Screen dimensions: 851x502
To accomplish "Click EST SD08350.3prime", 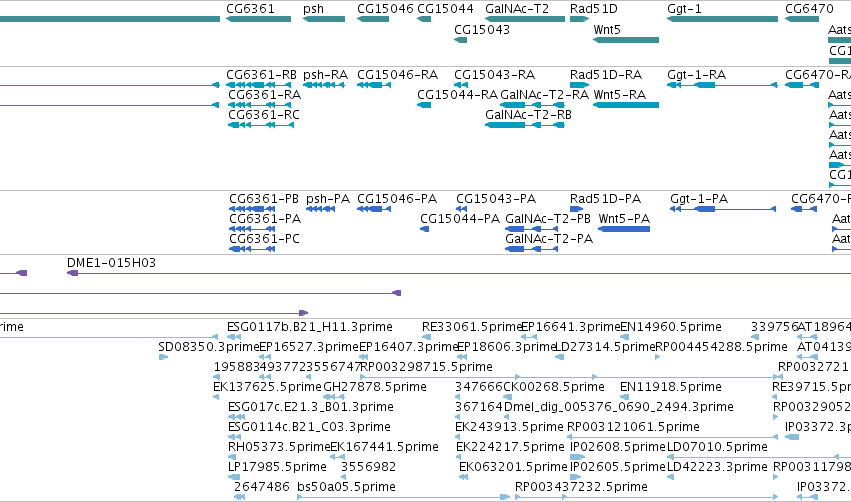I will [209, 347].
